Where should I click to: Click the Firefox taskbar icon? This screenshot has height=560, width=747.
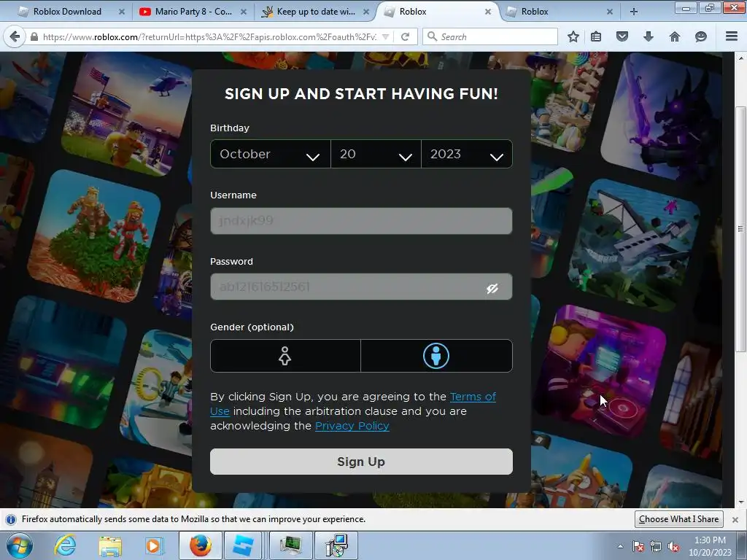point(201,545)
